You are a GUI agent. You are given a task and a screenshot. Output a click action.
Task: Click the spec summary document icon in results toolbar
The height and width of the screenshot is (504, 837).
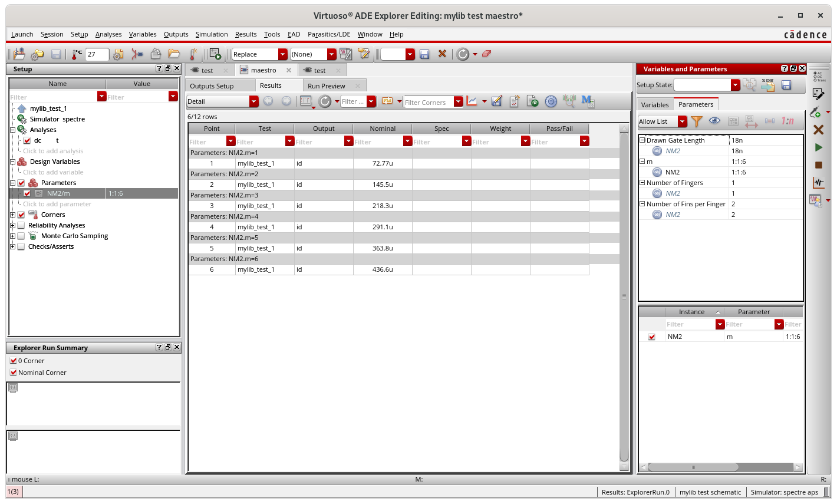tap(514, 101)
